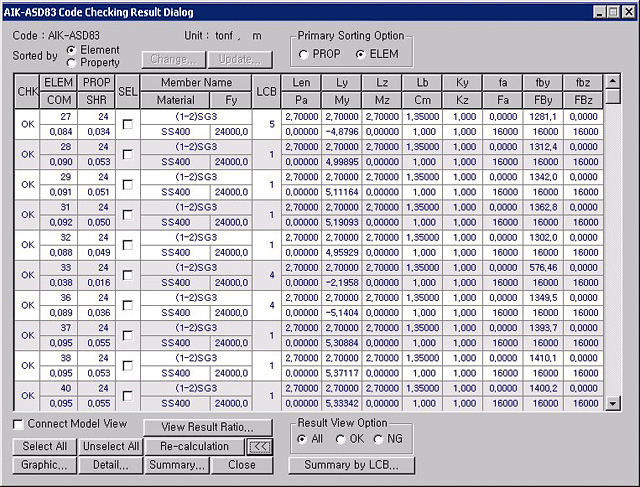Run Re-calculation
640x487 pixels.
[194, 447]
